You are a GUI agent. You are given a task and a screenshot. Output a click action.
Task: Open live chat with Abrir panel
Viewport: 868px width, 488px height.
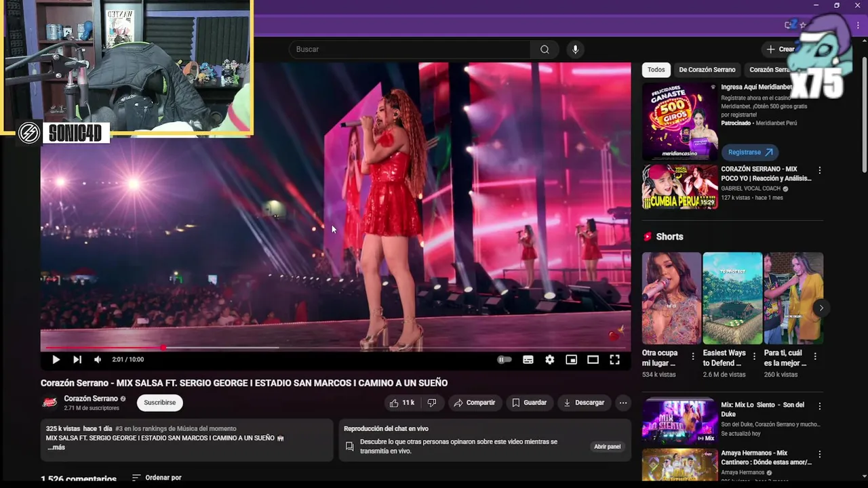click(607, 447)
